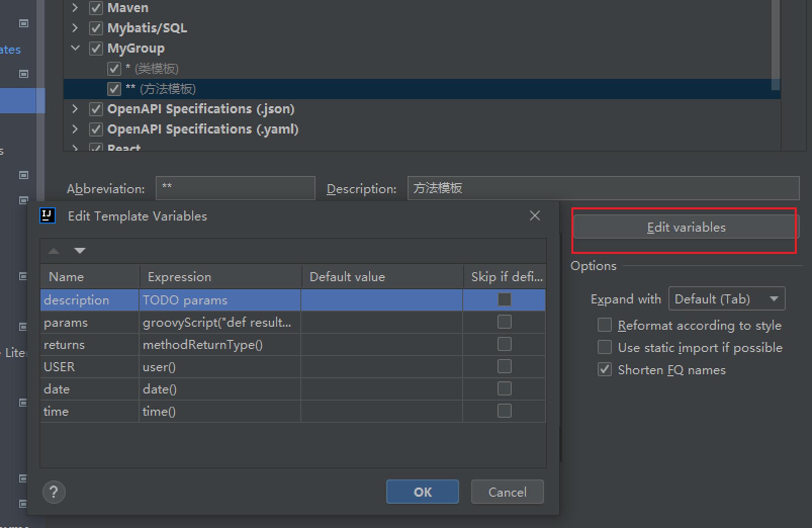Open help with the question mark button
The width and height of the screenshot is (812, 528).
[x=54, y=492]
